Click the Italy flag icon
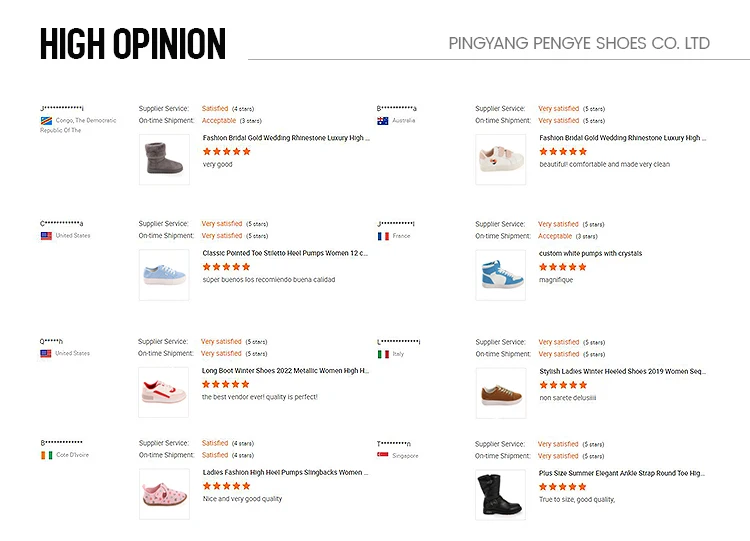The width and height of the screenshot is (750, 541). [x=383, y=354]
